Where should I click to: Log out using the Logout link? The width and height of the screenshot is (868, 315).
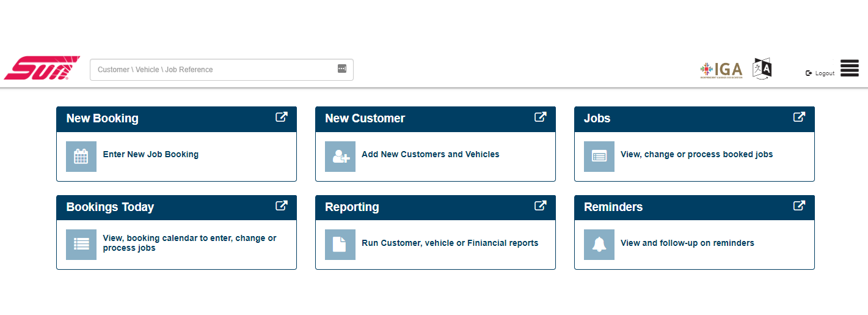820,73
